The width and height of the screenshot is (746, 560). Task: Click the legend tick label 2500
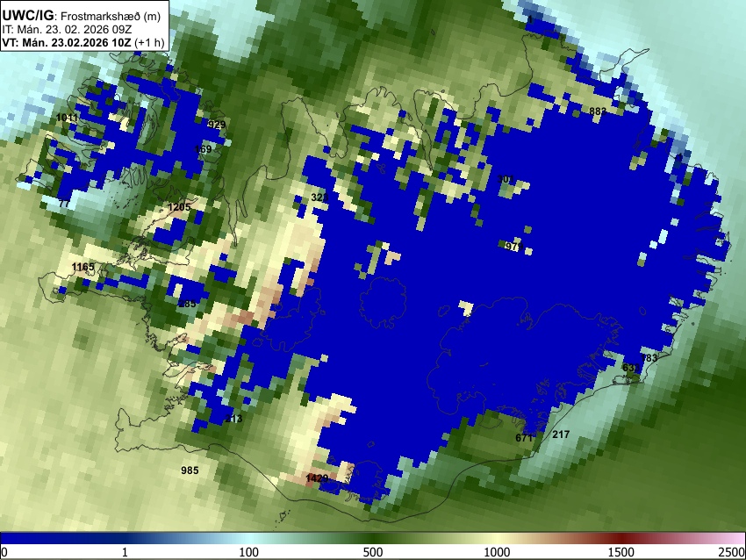point(732,552)
